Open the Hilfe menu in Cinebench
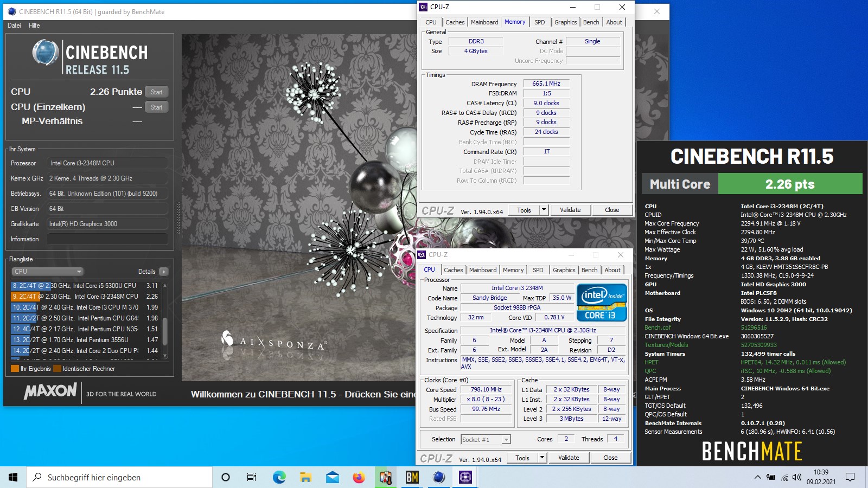 [x=34, y=25]
